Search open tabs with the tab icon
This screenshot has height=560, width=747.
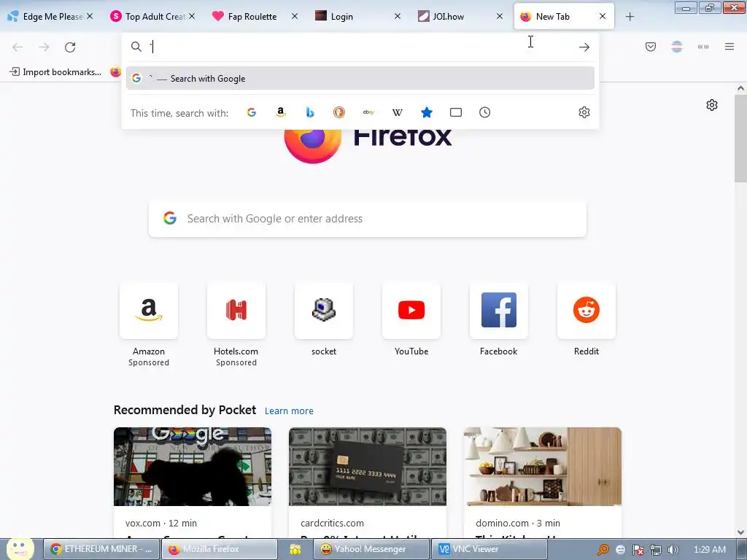tap(456, 112)
